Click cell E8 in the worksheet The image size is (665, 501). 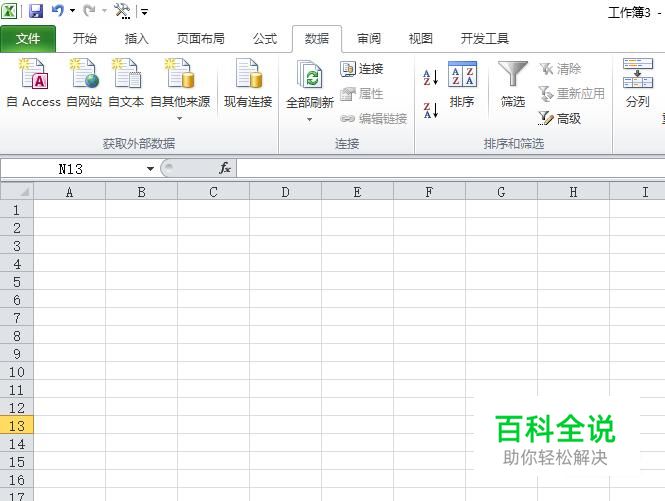[358, 335]
